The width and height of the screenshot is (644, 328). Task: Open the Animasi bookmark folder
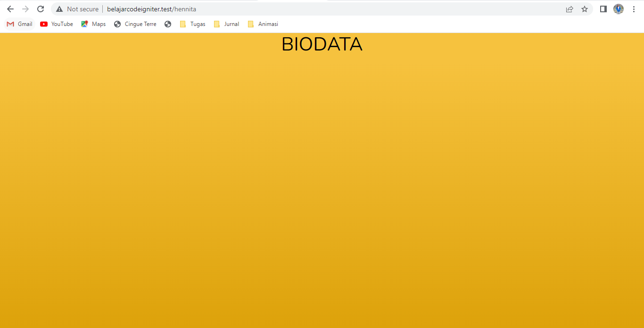coord(263,24)
